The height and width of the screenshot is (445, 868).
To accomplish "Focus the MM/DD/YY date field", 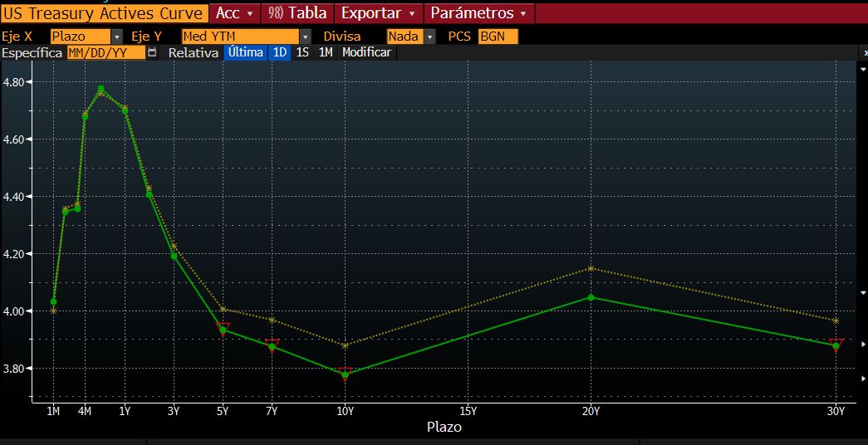I will [106, 52].
